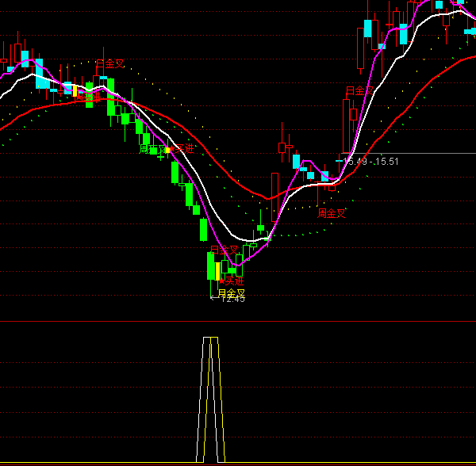The image size is (476, 466).
Task: Click the gray 日金叉 label on right side
Action: point(359,91)
